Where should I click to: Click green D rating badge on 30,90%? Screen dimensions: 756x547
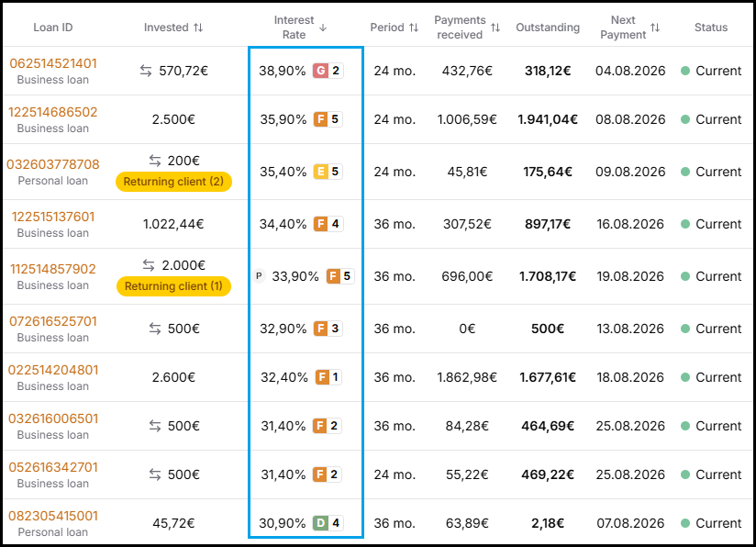pyautogui.click(x=320, y=523)
